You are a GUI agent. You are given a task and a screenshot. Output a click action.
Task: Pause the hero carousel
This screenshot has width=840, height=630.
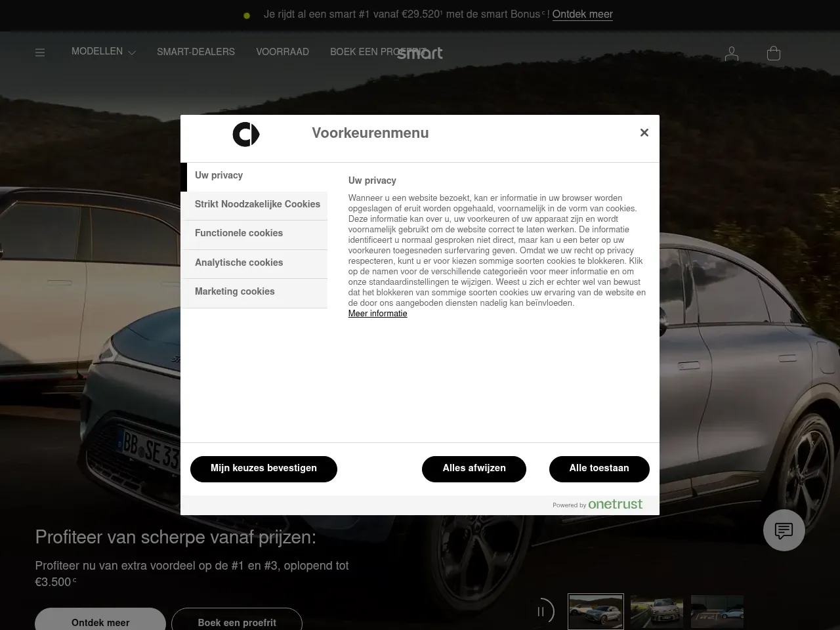[541, 611]
